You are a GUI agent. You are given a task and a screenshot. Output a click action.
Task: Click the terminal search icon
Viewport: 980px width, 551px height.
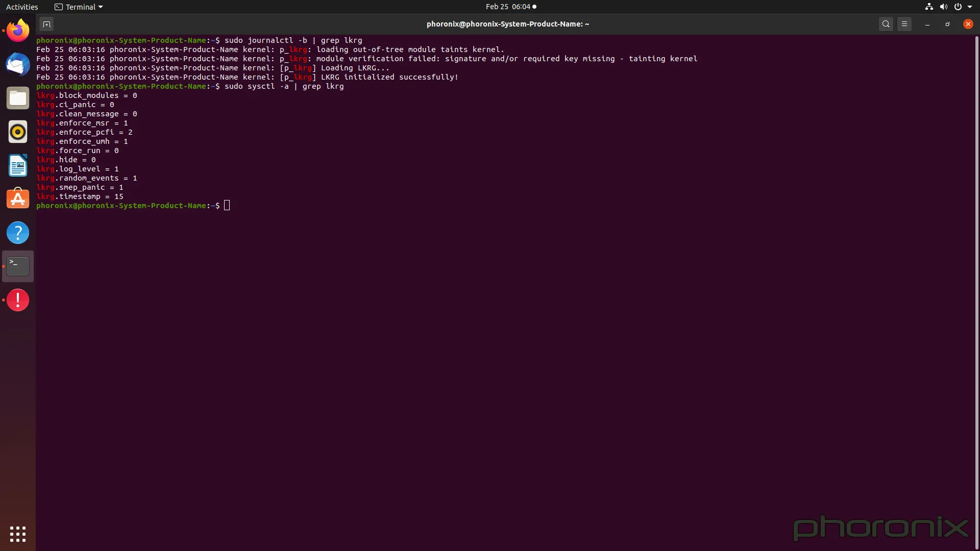(886, 24)
